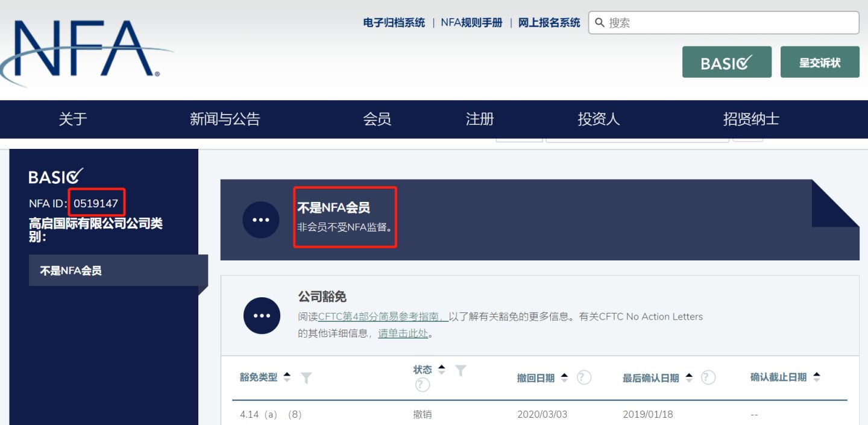Image resolution: width=868 pixels, height=425 pixels.
Task: Open help icon next to 最后确认日期
Action: [708, 377]
